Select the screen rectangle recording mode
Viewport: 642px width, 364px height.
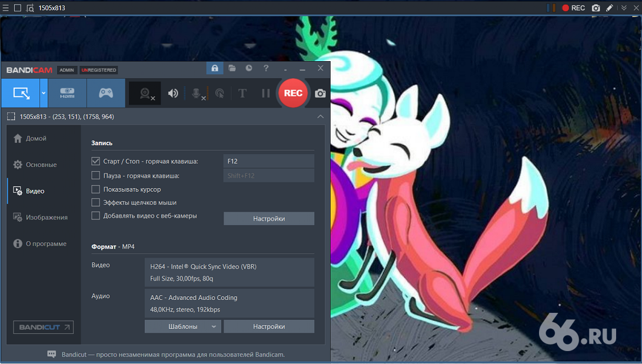click(21, 93)
